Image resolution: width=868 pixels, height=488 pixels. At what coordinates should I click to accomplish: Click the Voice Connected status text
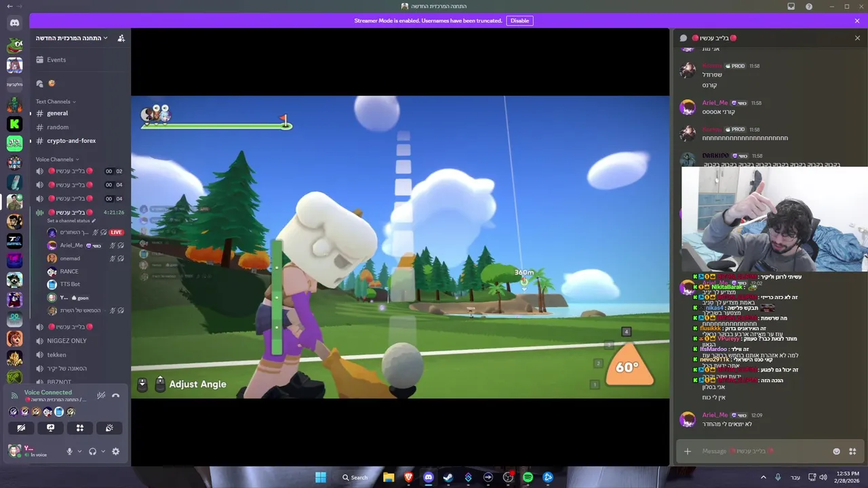(x=47, y=392)
